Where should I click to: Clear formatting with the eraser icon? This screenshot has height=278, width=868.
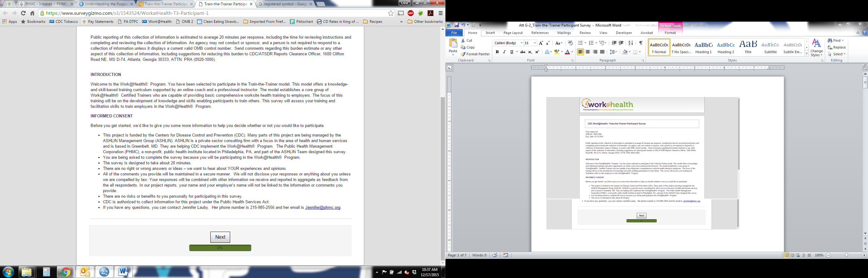(570, 43)
